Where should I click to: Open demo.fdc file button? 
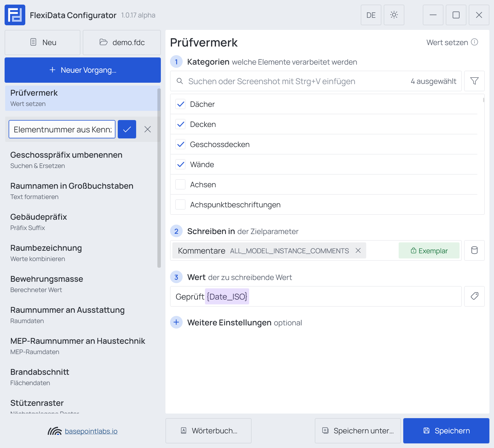[122, 43]
